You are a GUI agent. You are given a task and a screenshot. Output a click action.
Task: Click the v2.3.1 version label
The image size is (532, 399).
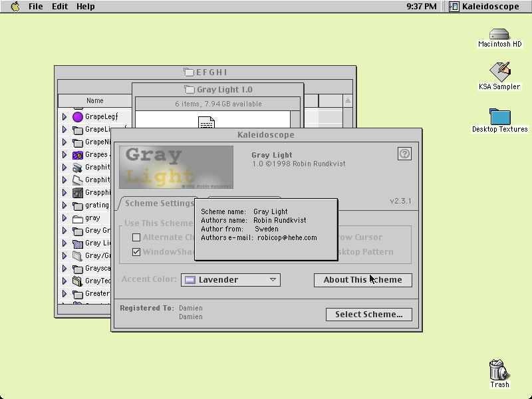click(x=400, y=201)
